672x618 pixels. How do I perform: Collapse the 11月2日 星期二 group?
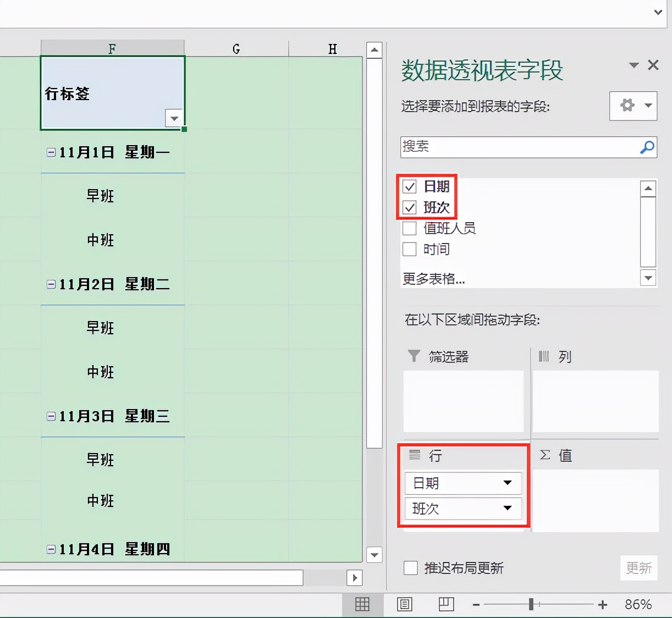pyautogui.click(x=51, y=284)
